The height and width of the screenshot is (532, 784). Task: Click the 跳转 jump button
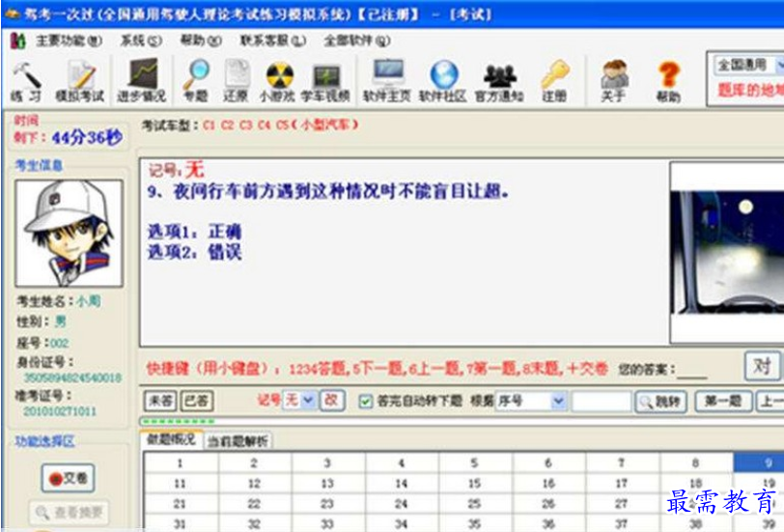[660, 401]
